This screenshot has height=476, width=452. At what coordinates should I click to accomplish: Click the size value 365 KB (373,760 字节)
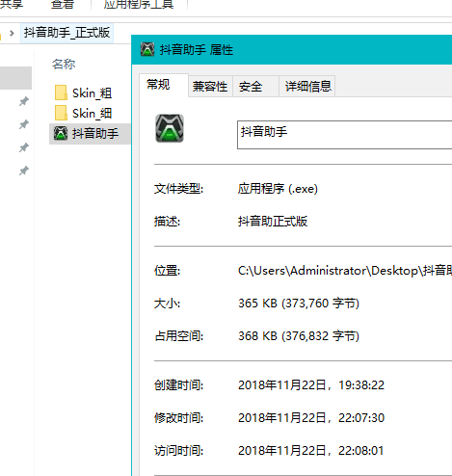[299, 304]
